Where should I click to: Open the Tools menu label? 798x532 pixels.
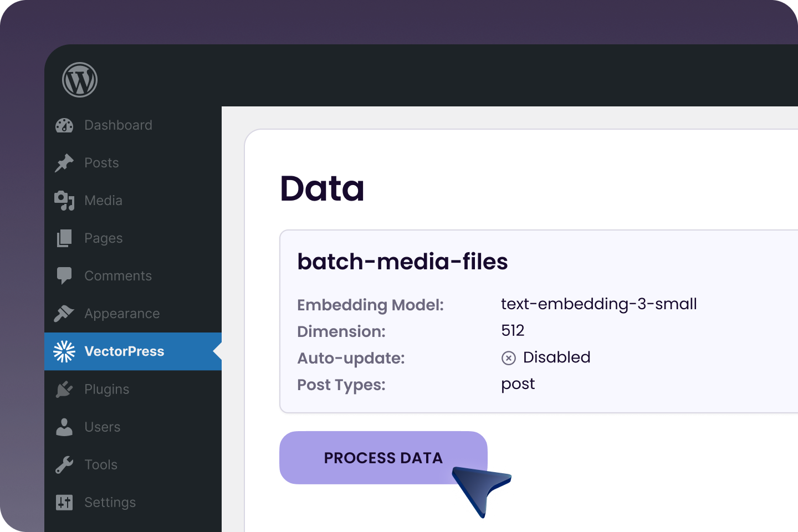pos(101,465)
